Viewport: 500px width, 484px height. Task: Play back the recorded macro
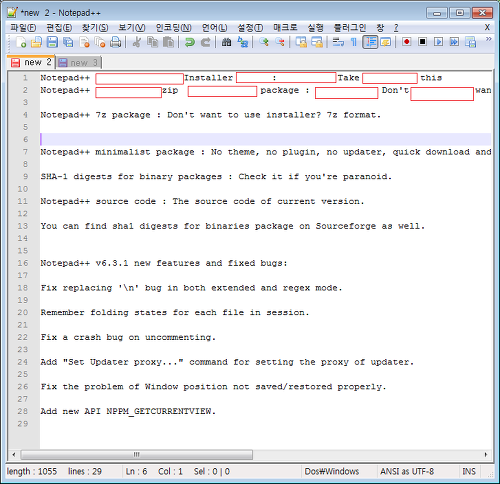point(438,42)
